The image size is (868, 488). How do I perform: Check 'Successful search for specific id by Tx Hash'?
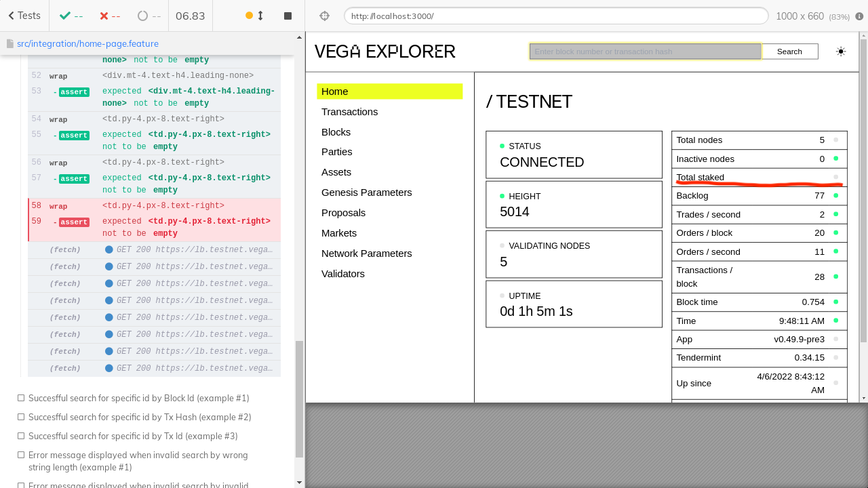(21, 417)
